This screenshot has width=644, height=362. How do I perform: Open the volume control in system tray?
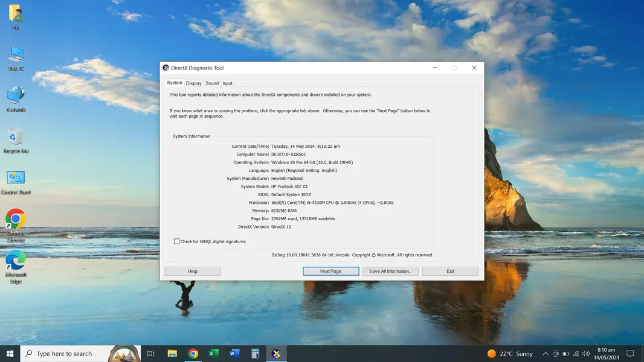586,354
